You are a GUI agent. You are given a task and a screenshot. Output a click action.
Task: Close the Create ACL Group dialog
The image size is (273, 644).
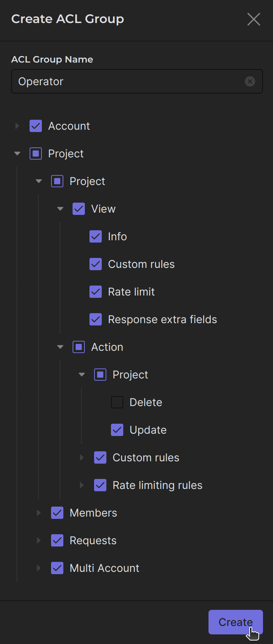pos(254,19)
